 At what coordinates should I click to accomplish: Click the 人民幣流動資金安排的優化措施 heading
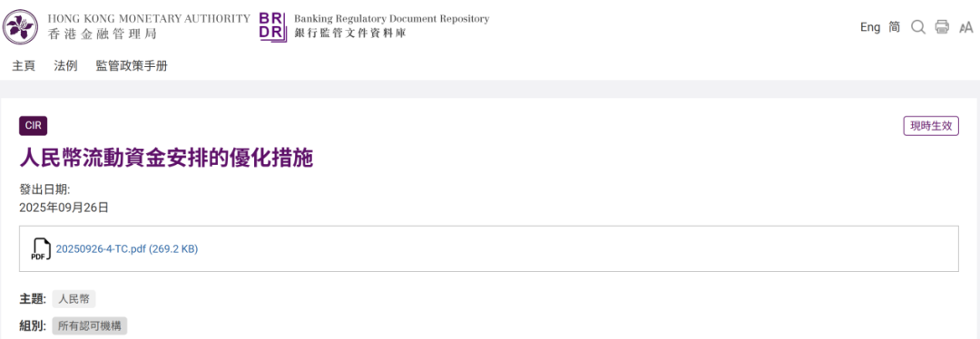[166, 159]
